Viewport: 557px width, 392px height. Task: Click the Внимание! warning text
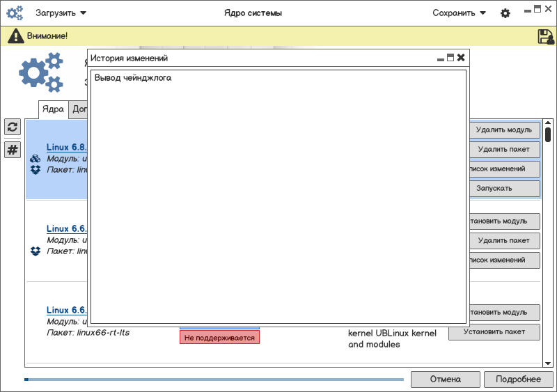(47, 36)
